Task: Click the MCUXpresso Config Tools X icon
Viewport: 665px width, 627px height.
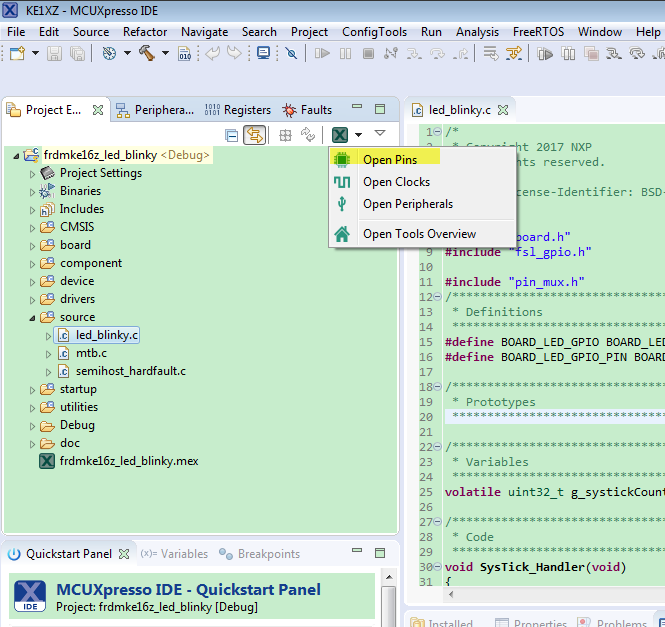Action: tap(340, 135)
